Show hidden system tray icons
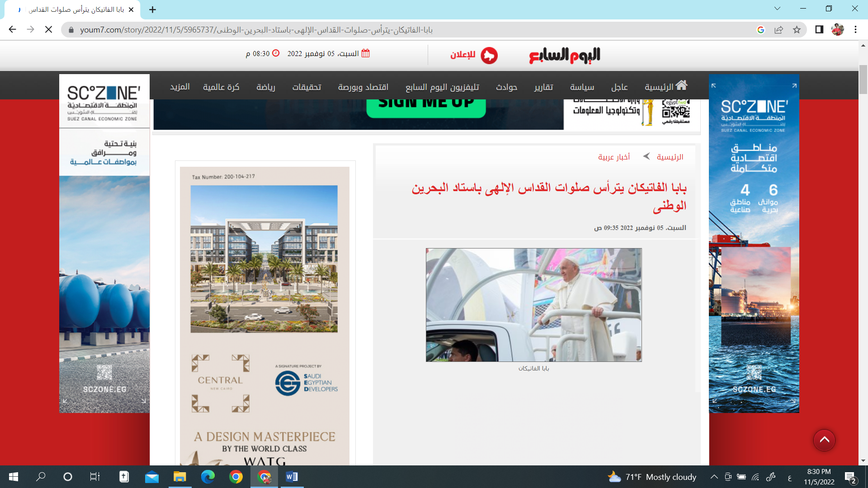Screen dimensions: 868x488 [714, 477]
